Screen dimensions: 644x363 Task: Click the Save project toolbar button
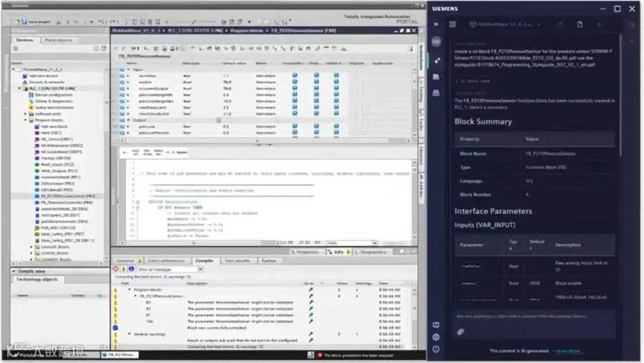click(36, 21)
